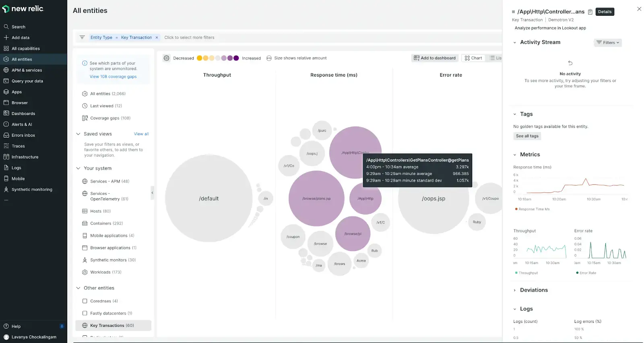Click the /default throughput bubble
Image resolution: width=644 pixels, height=343 pixels.
pos(208,198)
